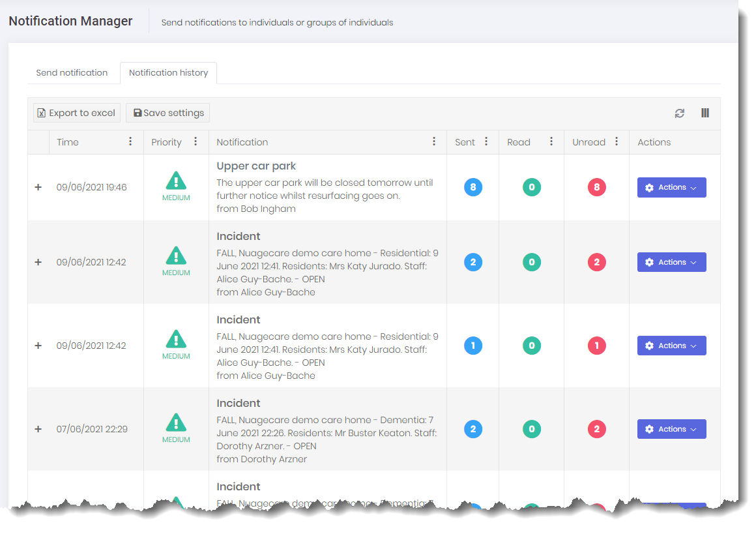Click Time column's three-dot menu icon
This screenshot has height=534, width=756.
point(130,141)
